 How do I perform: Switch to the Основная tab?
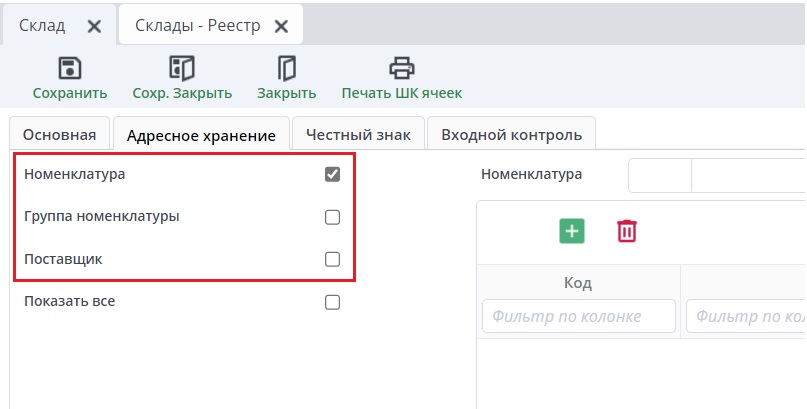[60, 135]
